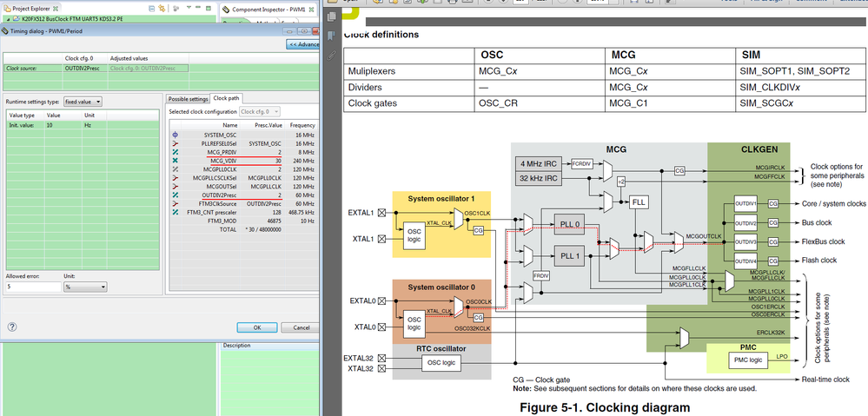
Task: Collapse the dialog with << Advanced button
Action: pyautogui.click(x=303, y=44)
